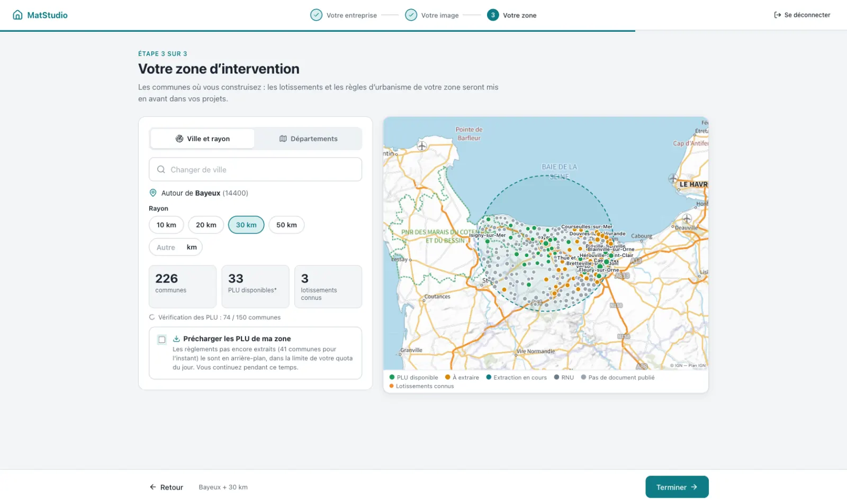Click the airport icon near Barfleur on map
The height and width of the screenshot is (504, 847).
(422, 146)
